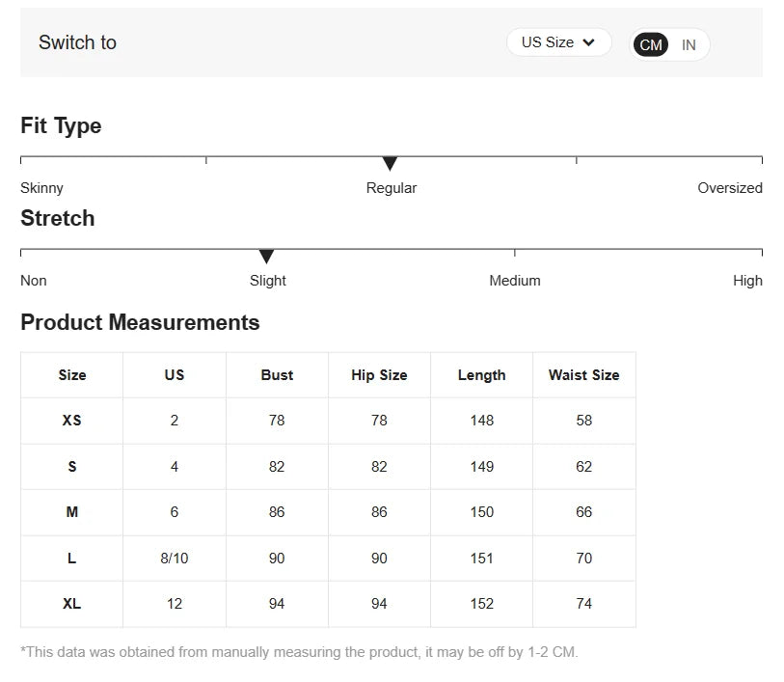Image resolution: width=784 pixels, height=682 pixels.
Task: Click Waist Size value 70
Action: (x=584, y=558)
